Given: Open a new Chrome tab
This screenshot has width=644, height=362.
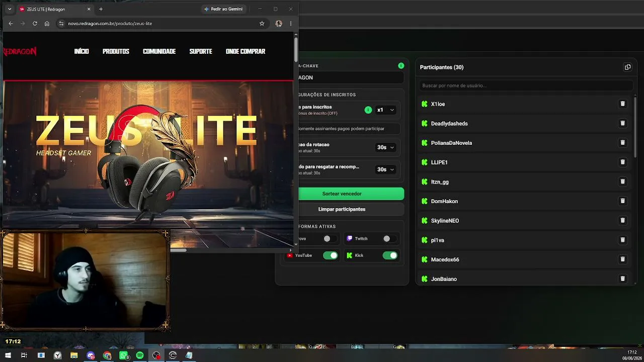Looking at the screenshot, I should 101,9.
